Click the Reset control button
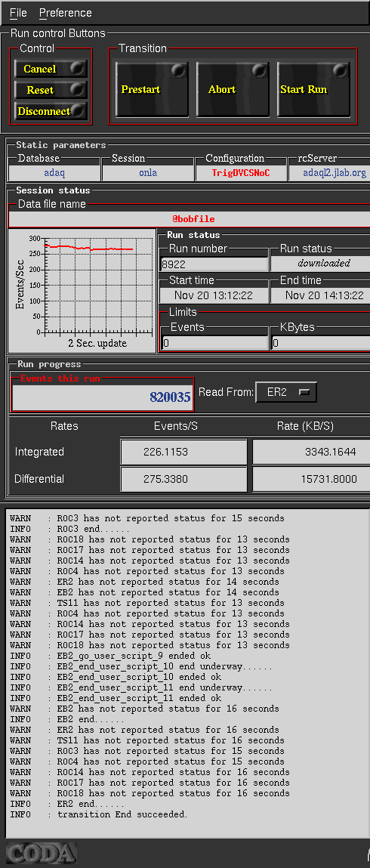The width and height of the screenshot is (370, 868). [x=51, y=90]
